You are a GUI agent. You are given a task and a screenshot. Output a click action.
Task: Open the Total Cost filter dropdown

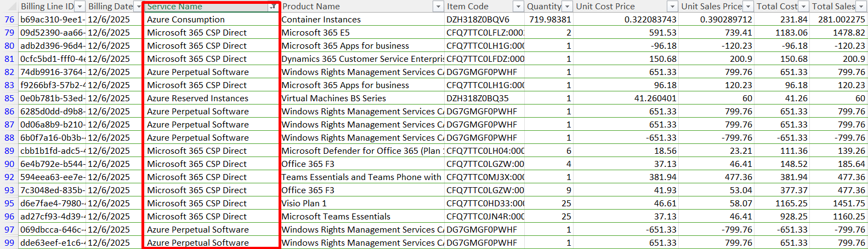coord(803,7)
